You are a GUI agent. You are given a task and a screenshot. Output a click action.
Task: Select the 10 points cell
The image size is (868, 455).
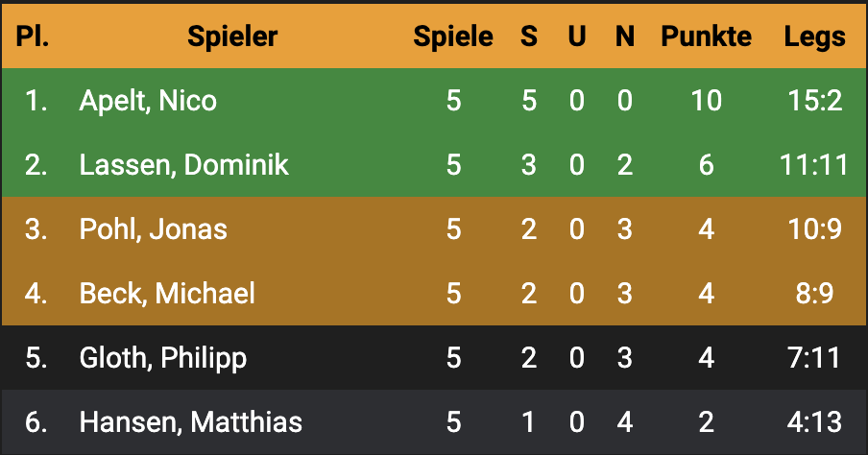(706, 101)
